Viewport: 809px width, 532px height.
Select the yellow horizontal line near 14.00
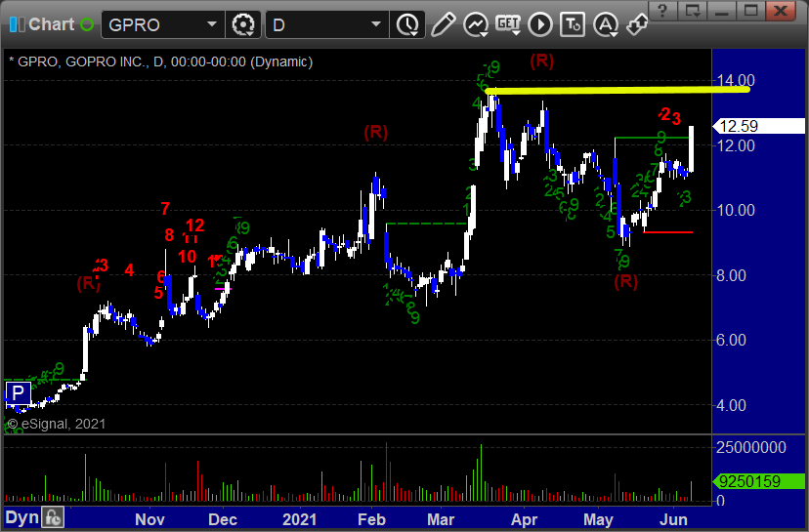(617, 90)
